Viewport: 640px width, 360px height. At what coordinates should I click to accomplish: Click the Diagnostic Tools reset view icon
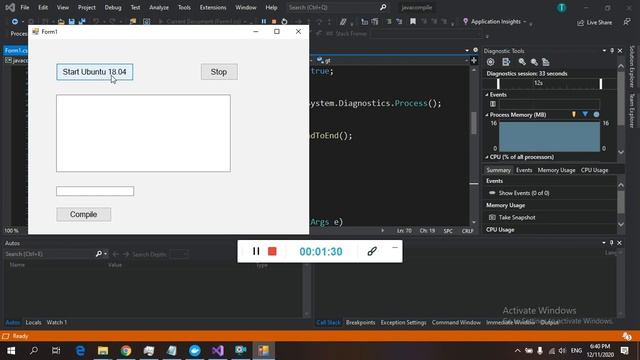point(546,62)
